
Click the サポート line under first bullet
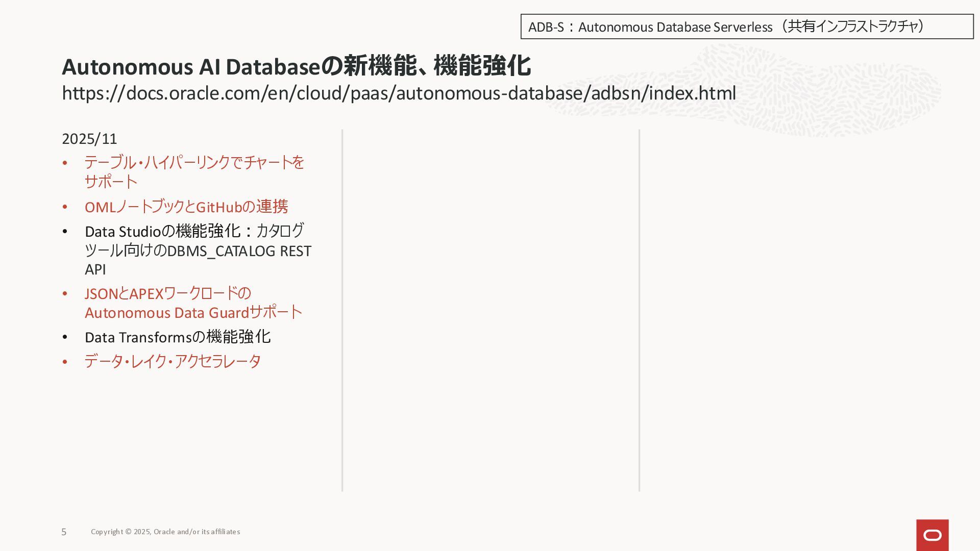(111, 182)
